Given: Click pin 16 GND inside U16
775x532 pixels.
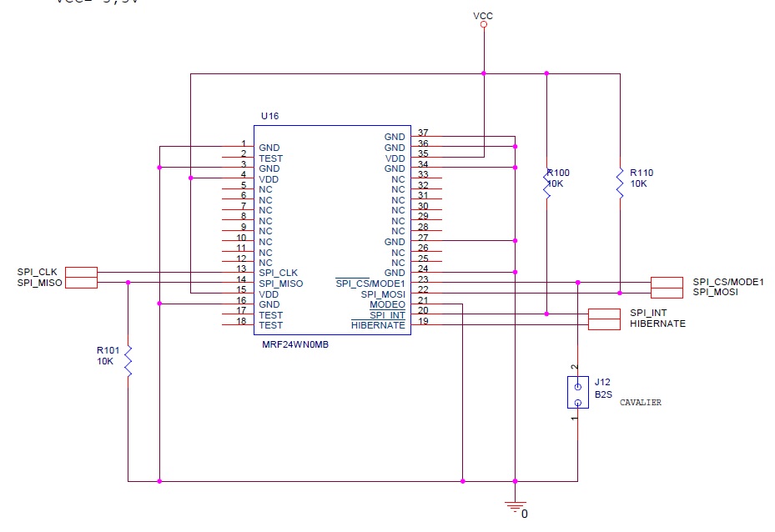Looking at the screenshot, I should pyautogui.click(x=269, y=305).
